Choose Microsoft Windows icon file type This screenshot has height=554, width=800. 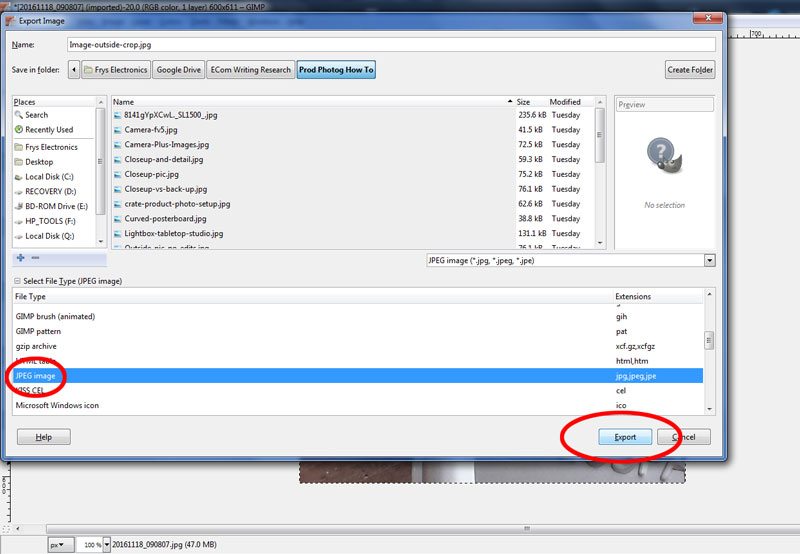pyautogui.click(x=358, y=406)
